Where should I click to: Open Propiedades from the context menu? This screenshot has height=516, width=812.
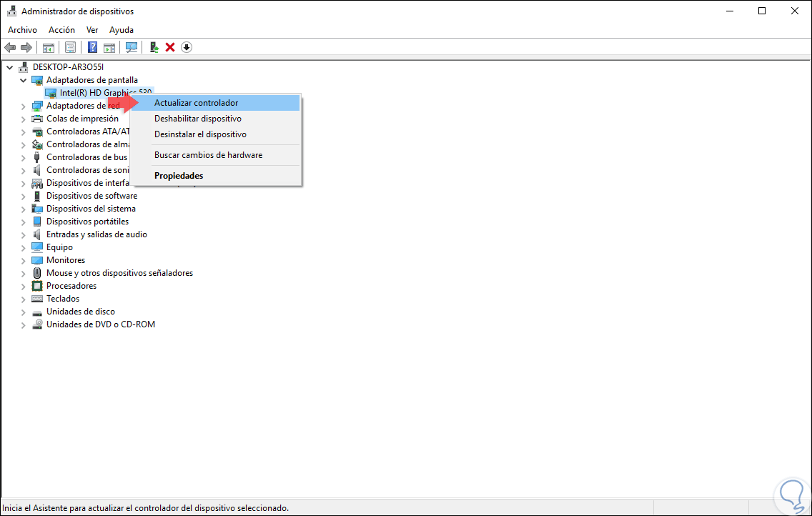pyautogui.click(x=179, y=175)
